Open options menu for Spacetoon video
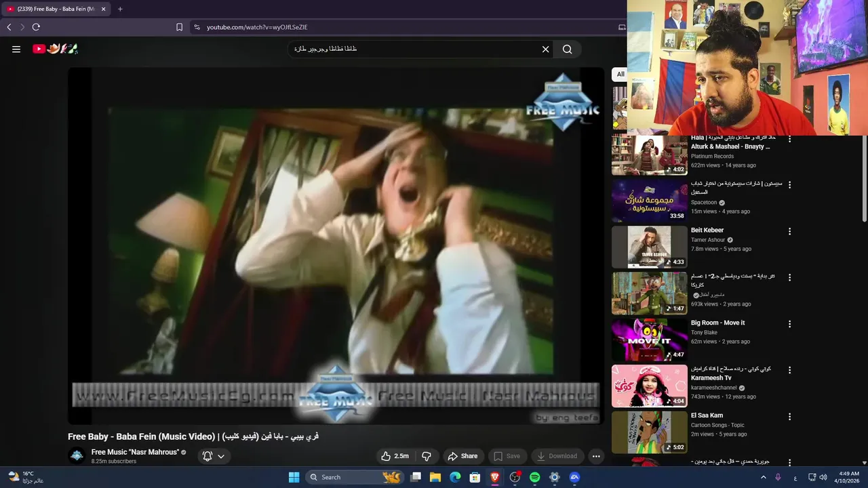The height and width of the screenshot is (488, 868). [x=789, y=184]
